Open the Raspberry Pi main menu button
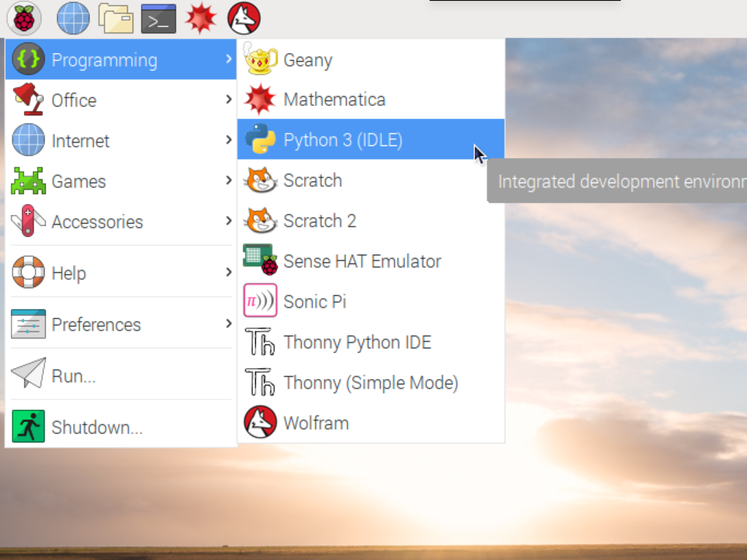 24,18
